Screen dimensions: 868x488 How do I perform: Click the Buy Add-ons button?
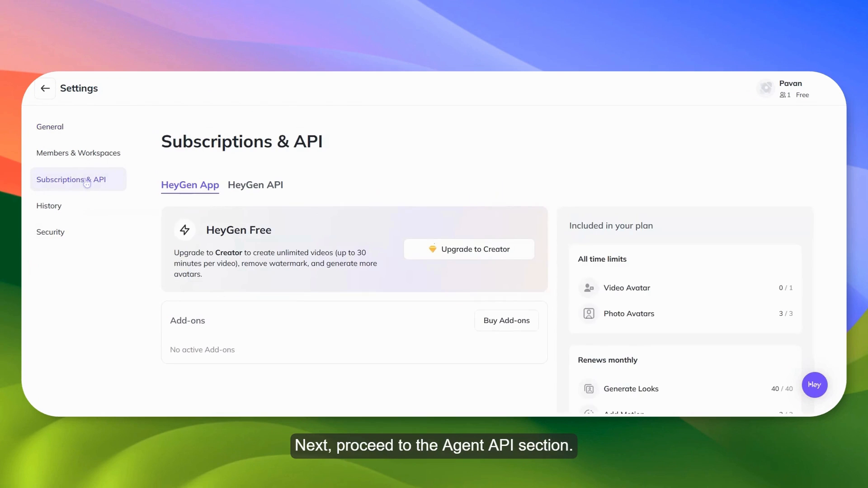click(x=506, y=320)
